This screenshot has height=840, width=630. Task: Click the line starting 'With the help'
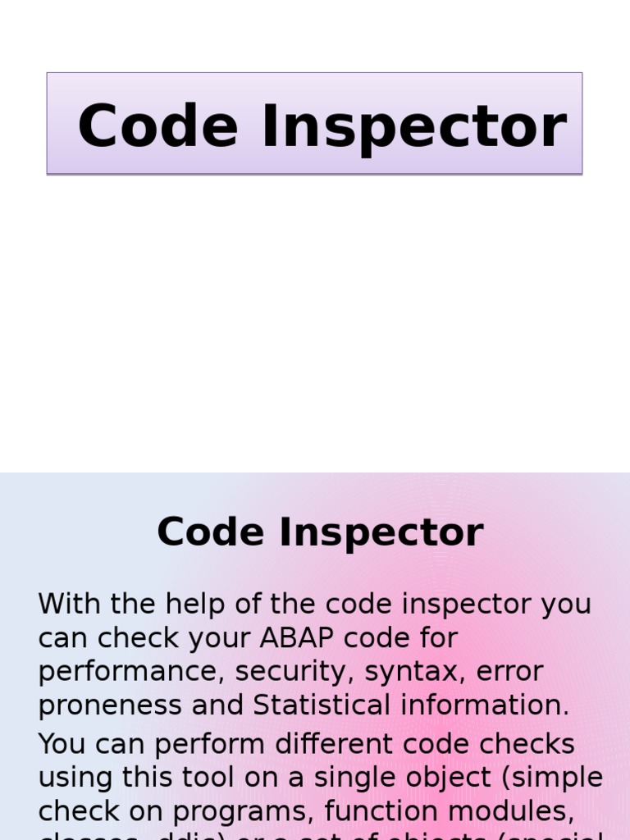[x=314, y=604]
